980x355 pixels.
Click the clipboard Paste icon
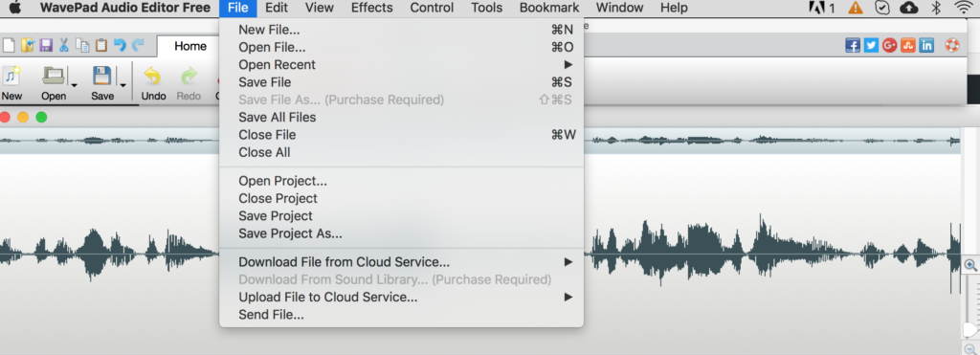pos(101,45)
